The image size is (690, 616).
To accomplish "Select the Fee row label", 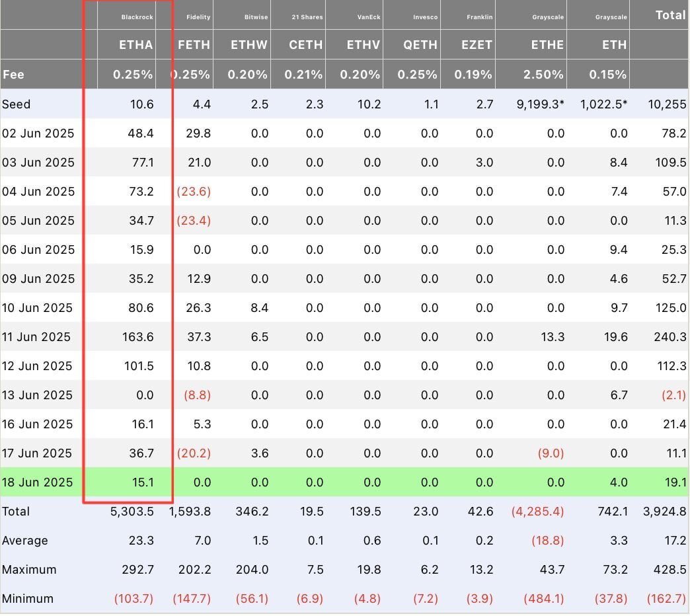I will pyautogui.click(x=14, y=75).
